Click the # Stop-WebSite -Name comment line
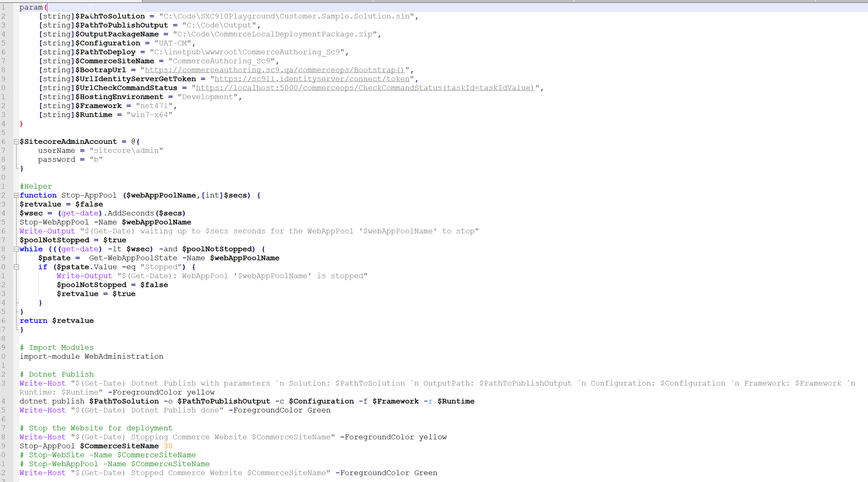 tap(108, 455)
